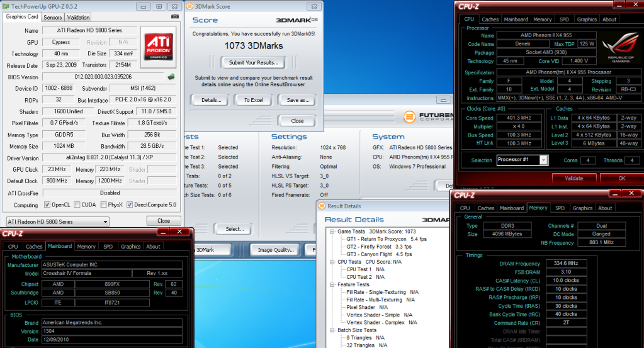Collapse the Game Tests tree node
Screen dimensions: 644x348
tap(332, 232)
